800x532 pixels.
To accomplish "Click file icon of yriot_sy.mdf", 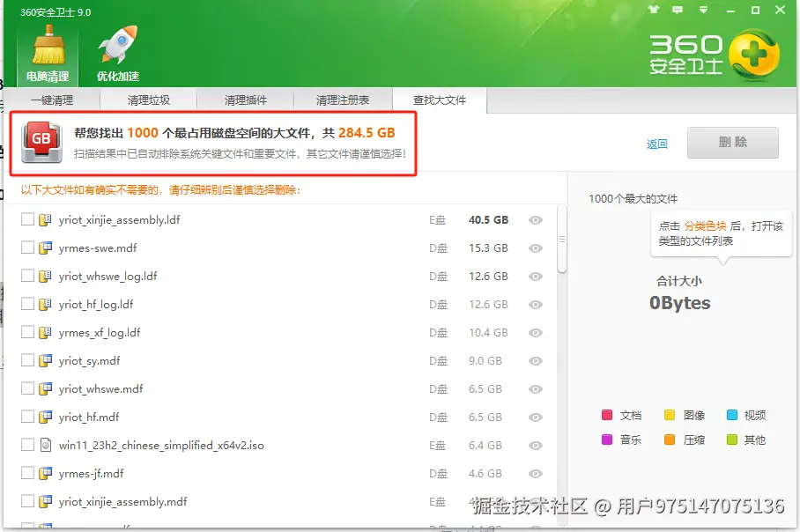I will tap(46, 360).
